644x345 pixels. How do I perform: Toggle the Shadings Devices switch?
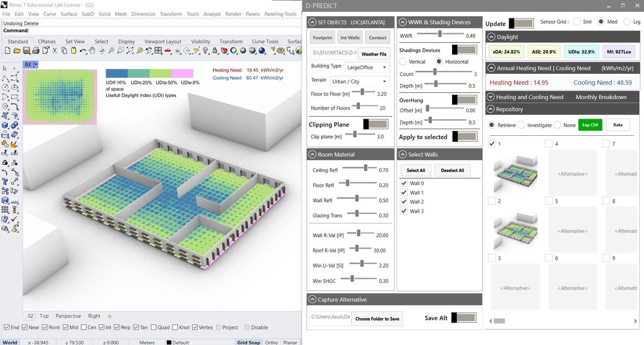tap(464, 50)
